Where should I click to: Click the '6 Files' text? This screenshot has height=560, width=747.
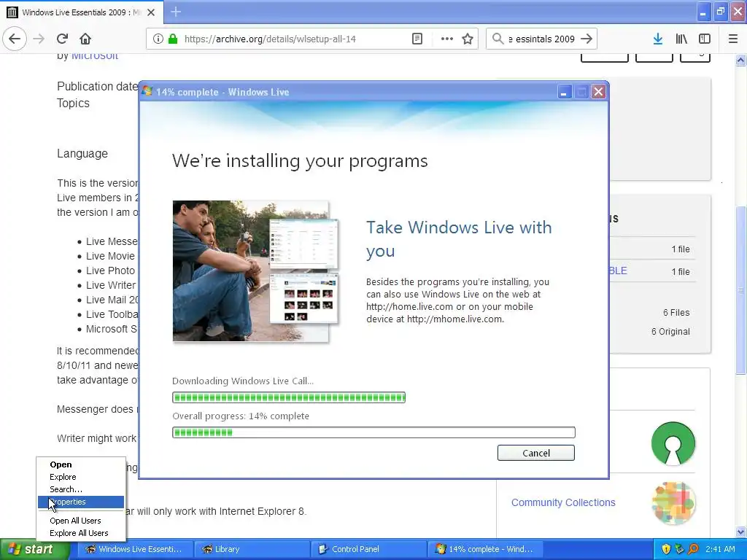coord(676,312)
